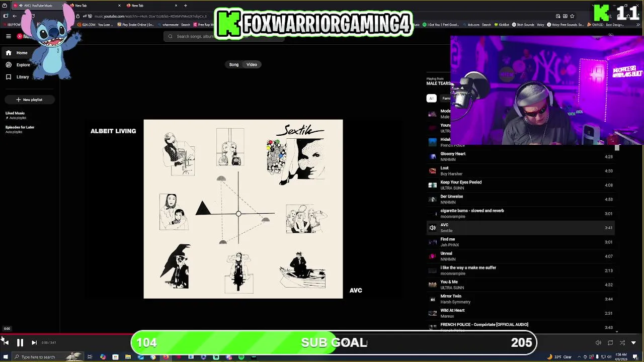Click Lost track thumbnail in queue
Viewport: 644px width, 362px height.
[x=432, y=171]
